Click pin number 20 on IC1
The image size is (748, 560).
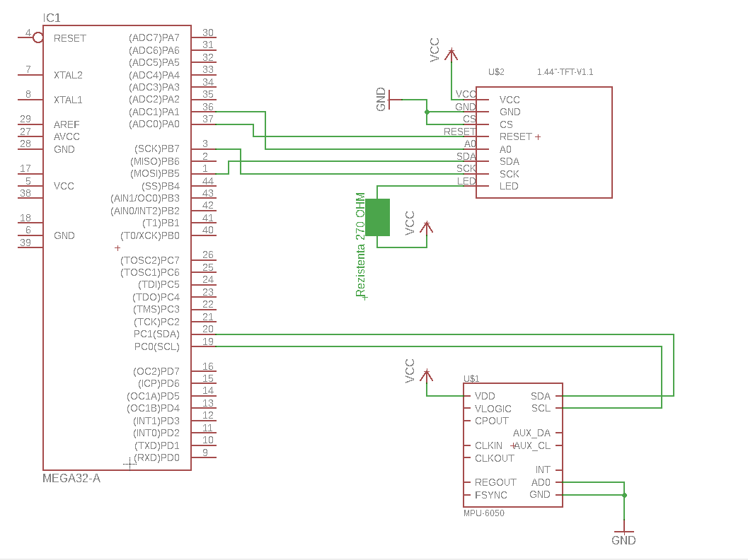pos(207,329)
